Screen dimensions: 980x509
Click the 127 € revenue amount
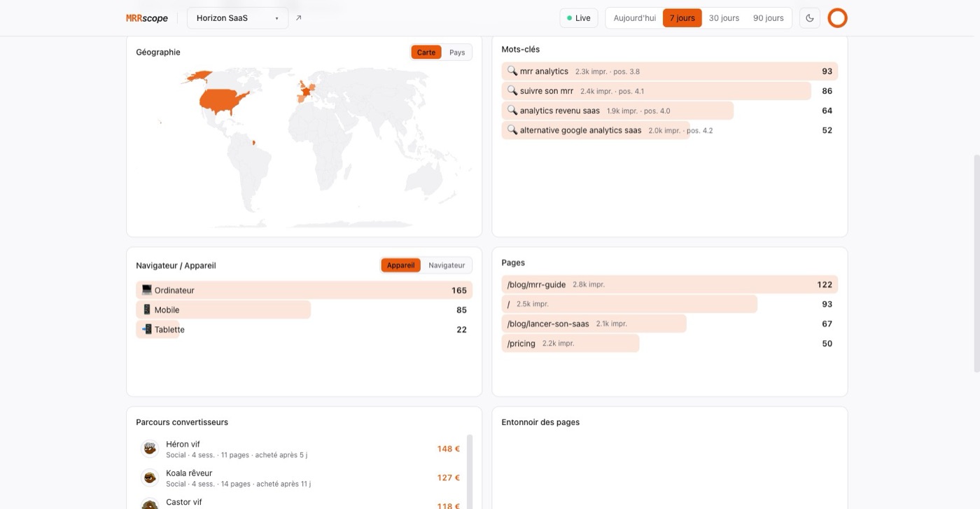pyautogui.click(x=449, y=477)
